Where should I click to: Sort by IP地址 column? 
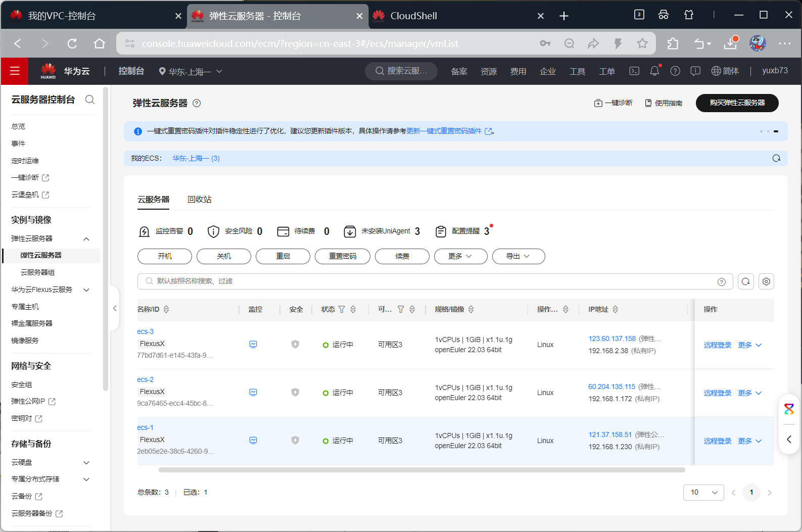[x=615, y=309]
